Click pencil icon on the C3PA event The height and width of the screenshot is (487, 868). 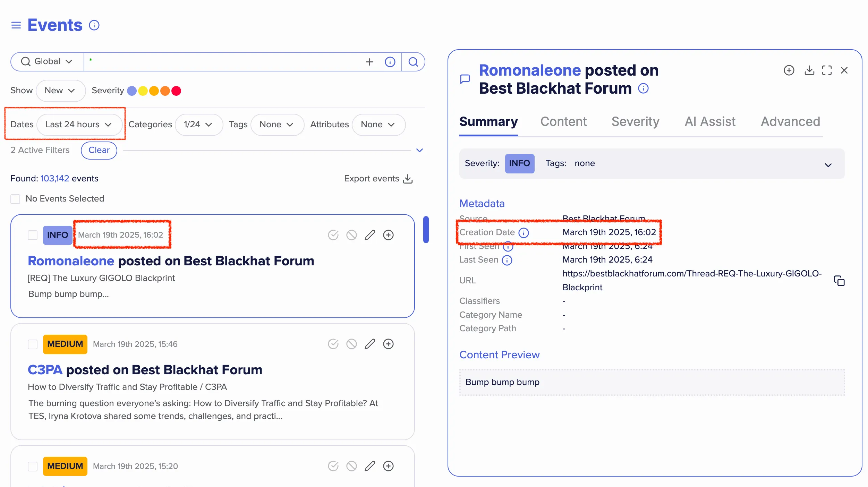(370, 344)
